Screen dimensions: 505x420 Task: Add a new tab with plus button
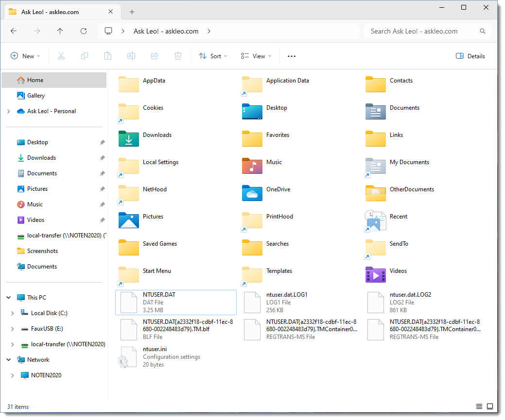pos(132,12)
